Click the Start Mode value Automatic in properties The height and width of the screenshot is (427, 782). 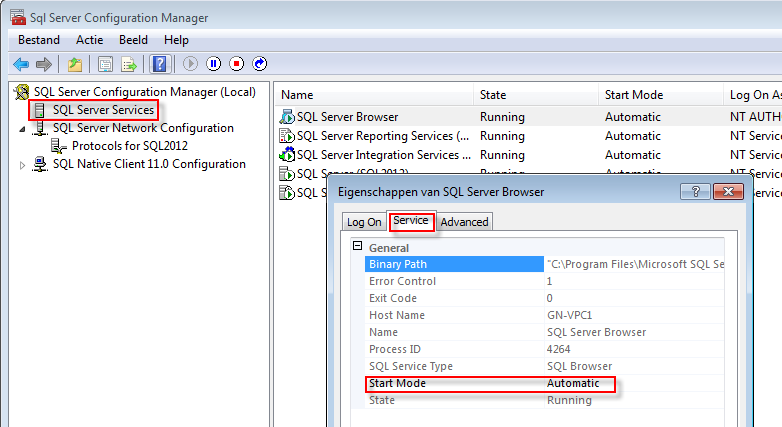pos(573,383)
